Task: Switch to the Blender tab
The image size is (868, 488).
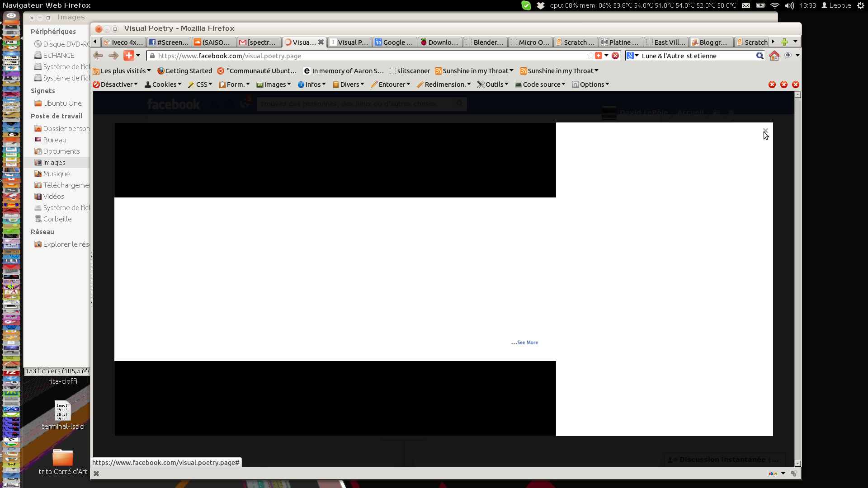Action: point(485,42)
